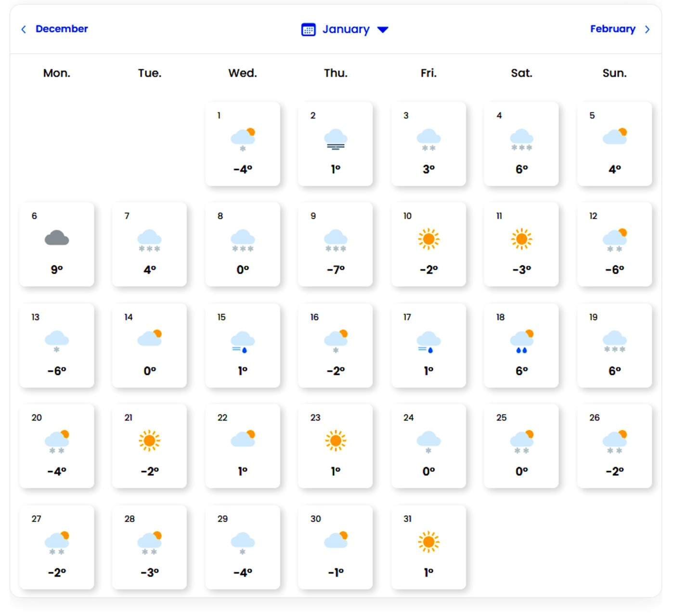Viewport: 674px width, 616px height.
Task: Click the fog icon on January 2
Action: pos(336,139)
